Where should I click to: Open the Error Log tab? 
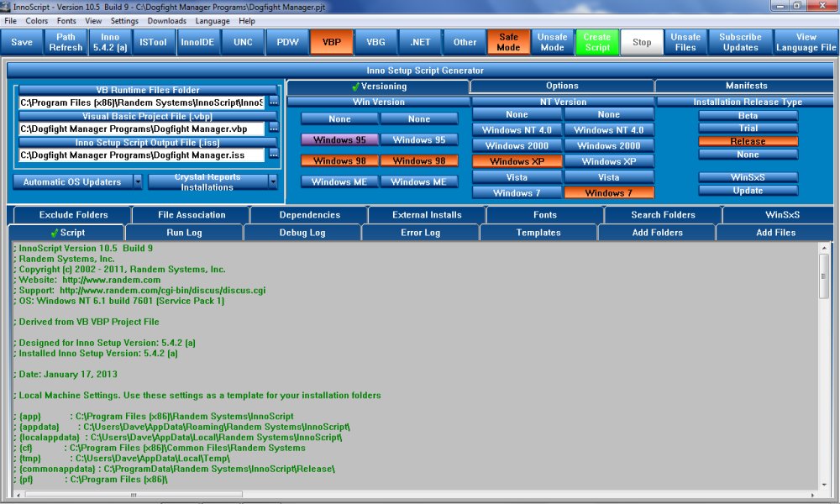[421, 233]
